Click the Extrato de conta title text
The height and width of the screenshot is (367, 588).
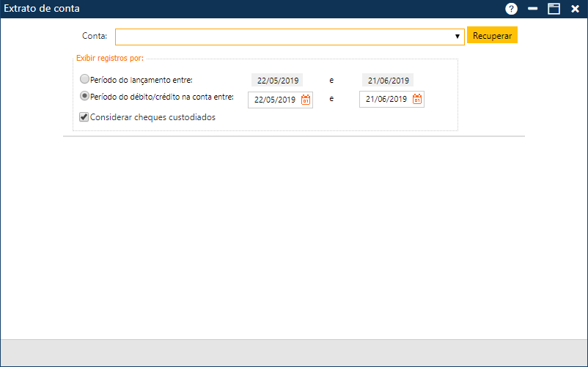point(42,9)
